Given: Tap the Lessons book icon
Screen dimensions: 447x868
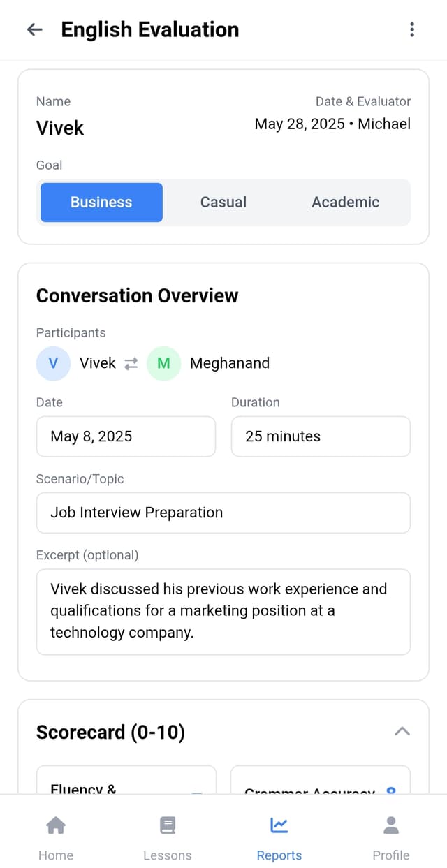Looking at the screenshot, I should (168, 825).
